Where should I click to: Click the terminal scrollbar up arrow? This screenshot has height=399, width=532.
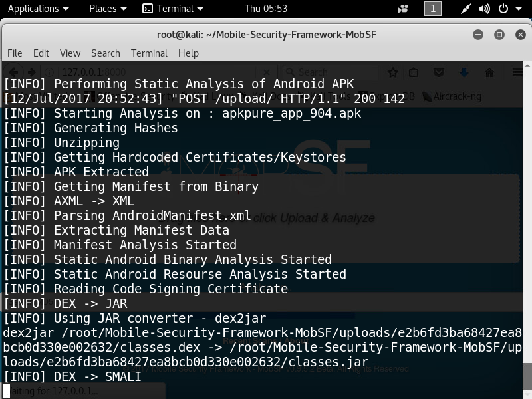527,65
